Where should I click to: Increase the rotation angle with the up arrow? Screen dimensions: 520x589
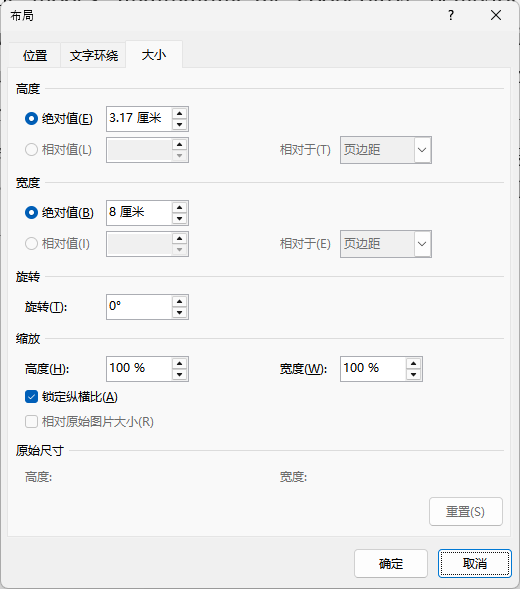click(x=180, y=301)
